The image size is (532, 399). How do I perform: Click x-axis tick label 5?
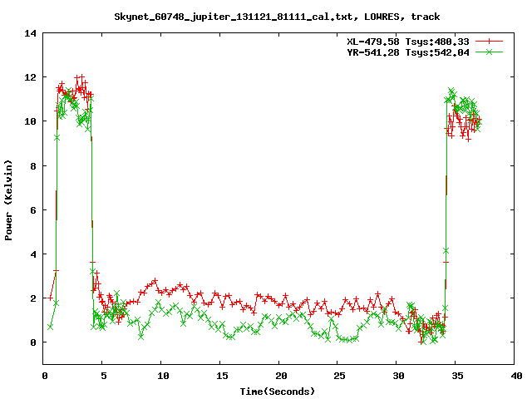pyautogui.click(x=103, y=376)
